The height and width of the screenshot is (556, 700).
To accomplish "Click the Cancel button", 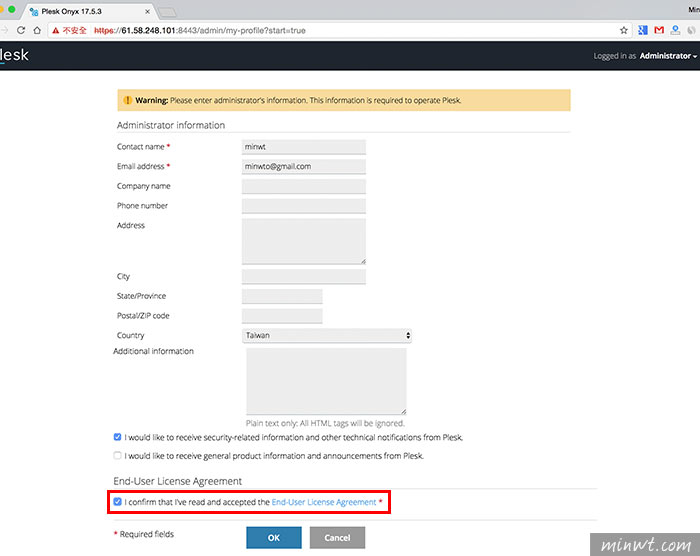I will coord(337,538).
